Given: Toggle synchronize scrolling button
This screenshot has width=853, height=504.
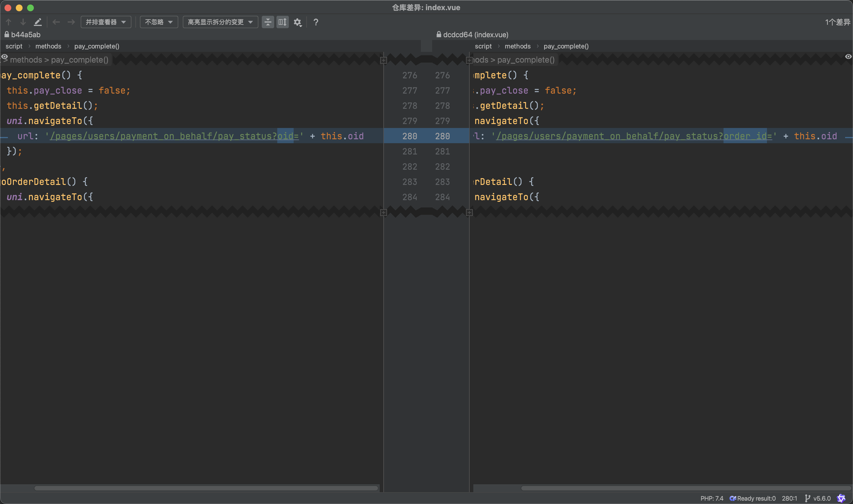Looking at the screenshot, I should (282, 22).
